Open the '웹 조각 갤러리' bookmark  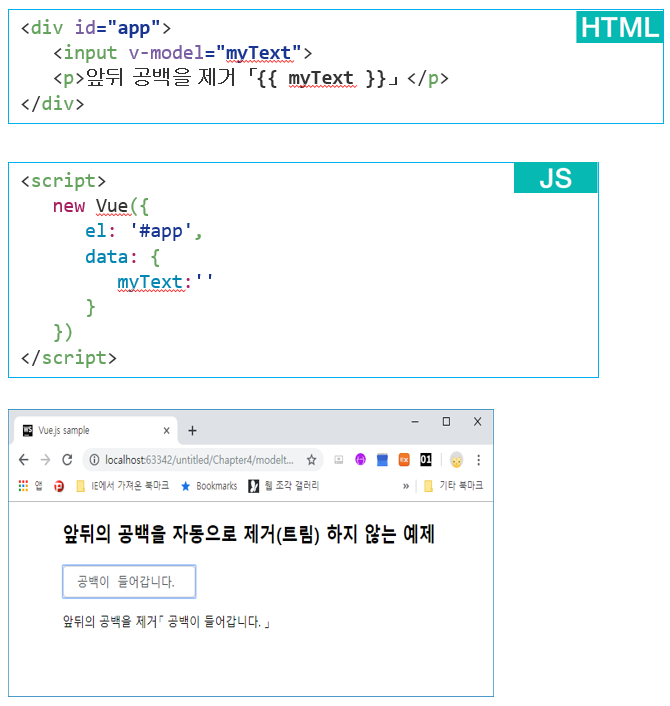[x=284, y=486]
